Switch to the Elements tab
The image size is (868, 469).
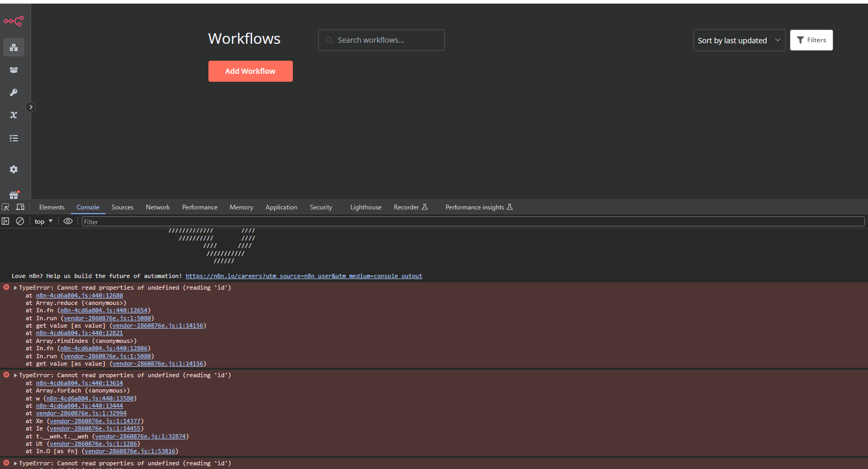tap(52, 207)
